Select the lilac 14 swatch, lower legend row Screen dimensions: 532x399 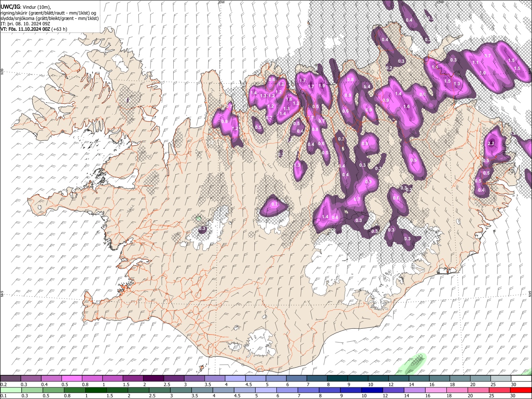415,390
